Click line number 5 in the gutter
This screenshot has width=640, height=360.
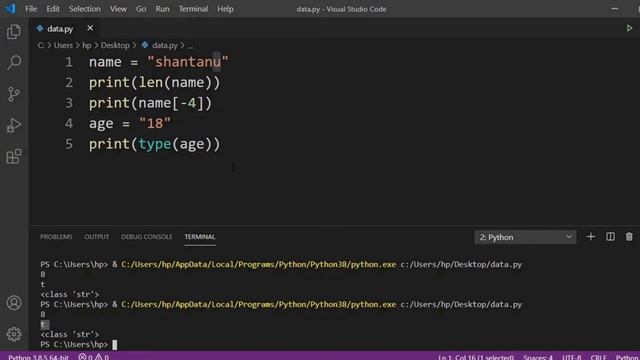coord(69,144)
